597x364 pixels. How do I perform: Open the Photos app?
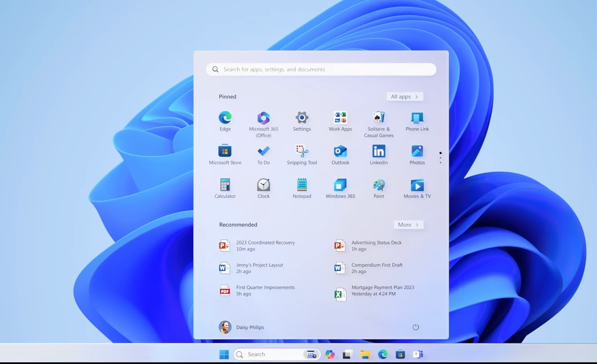(x=417, y=155)
